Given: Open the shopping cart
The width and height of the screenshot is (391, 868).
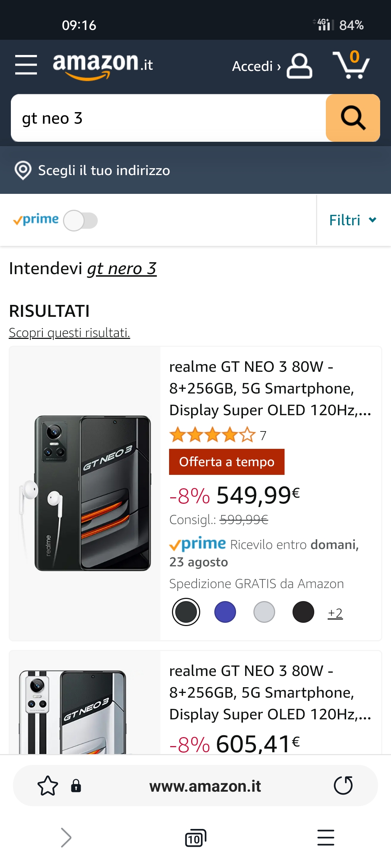Looking at the screenshot, I should pos(351,65).
